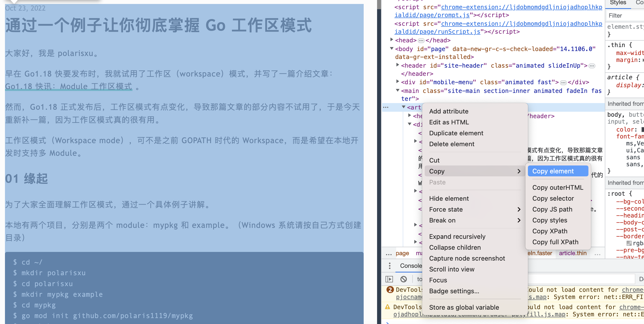Image resolution: width=644 pixels, height=324 pixels.
Task: Expand the head element node
Action: click(x=392, y=40)
